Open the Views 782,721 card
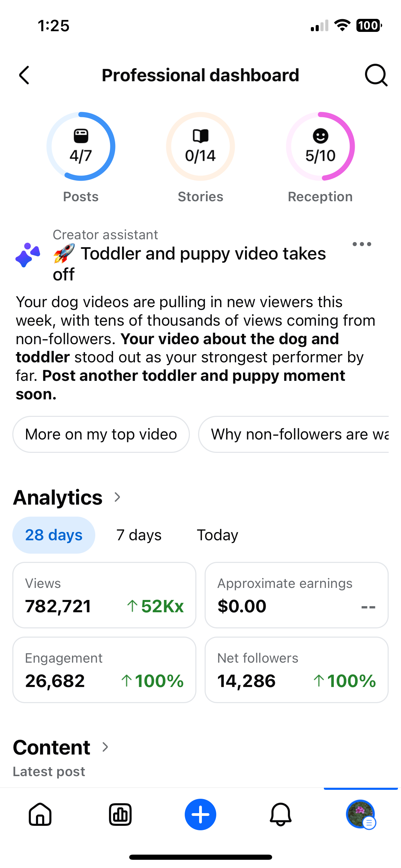 point(104,595)
